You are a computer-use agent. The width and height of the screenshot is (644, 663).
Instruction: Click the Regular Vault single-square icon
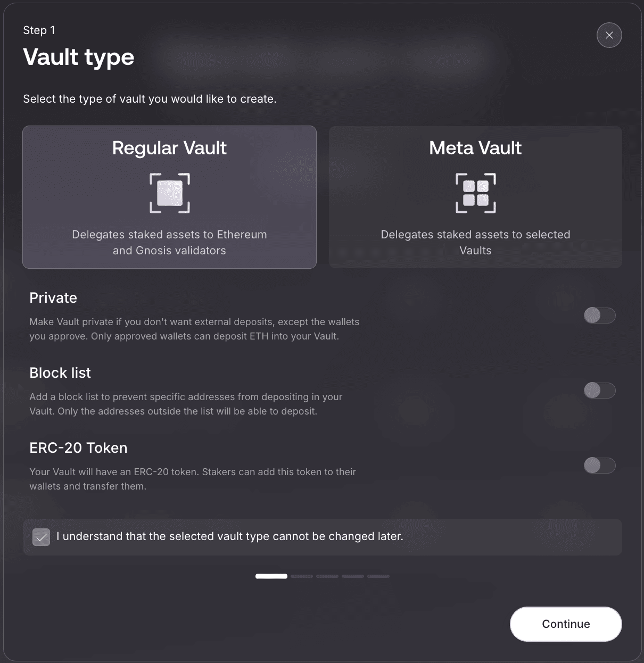[x=170, y=193]
